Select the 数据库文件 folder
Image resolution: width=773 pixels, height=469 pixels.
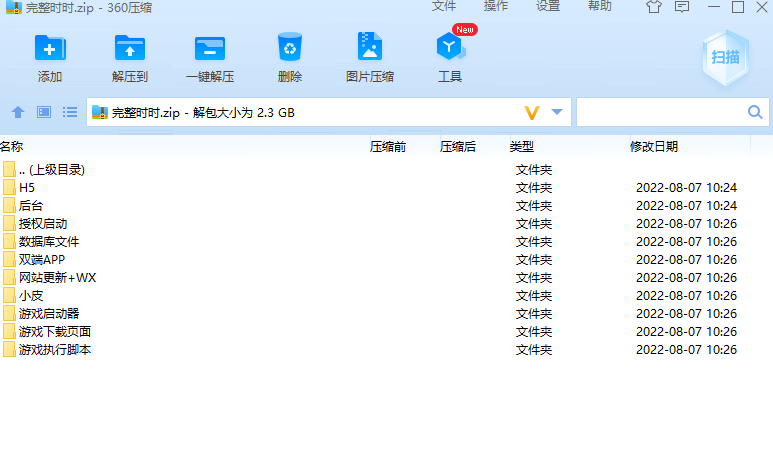[x=386, y=242]
